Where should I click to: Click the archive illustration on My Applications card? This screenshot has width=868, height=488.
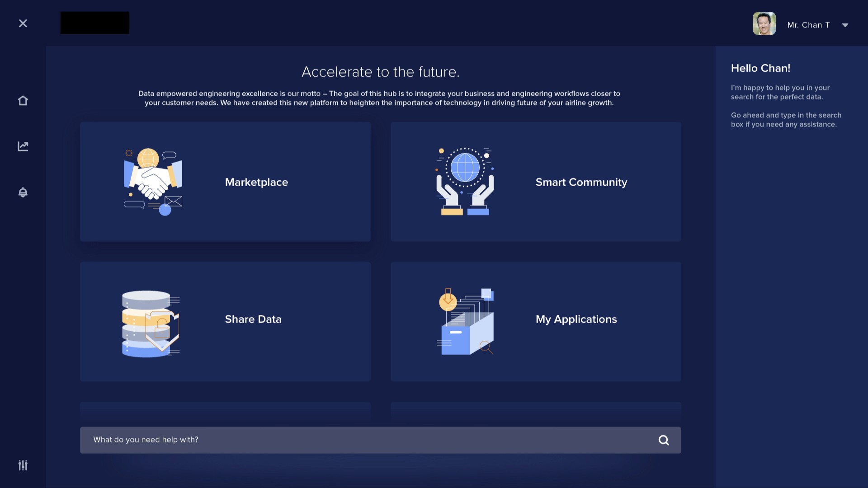click(x=466, y=322)
